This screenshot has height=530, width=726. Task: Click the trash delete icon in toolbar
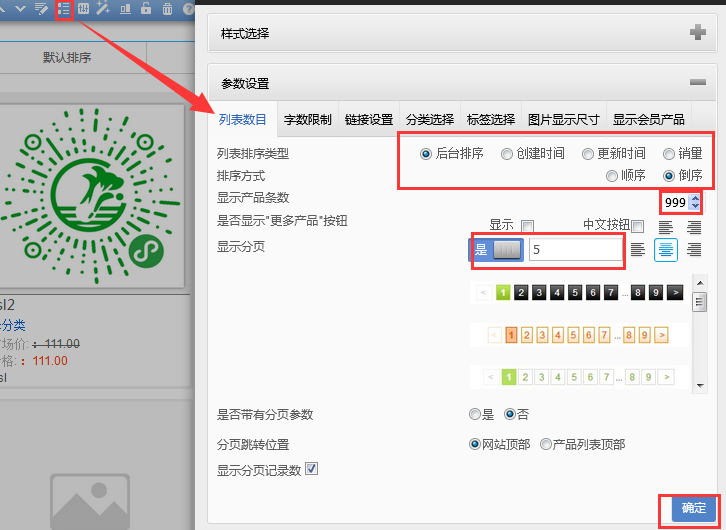(166, 9)
